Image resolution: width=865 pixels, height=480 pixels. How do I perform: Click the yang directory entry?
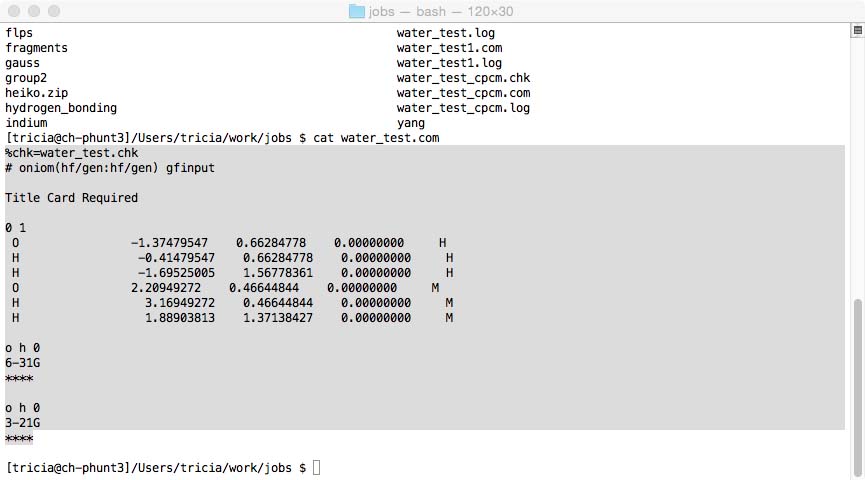pyautogui.click(x=411, y=123)
